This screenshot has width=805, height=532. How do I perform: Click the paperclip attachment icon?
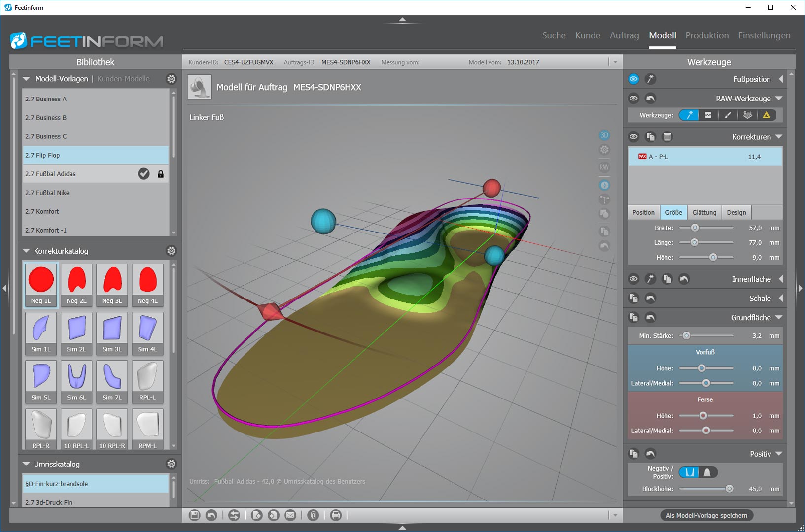coord(313,515)
